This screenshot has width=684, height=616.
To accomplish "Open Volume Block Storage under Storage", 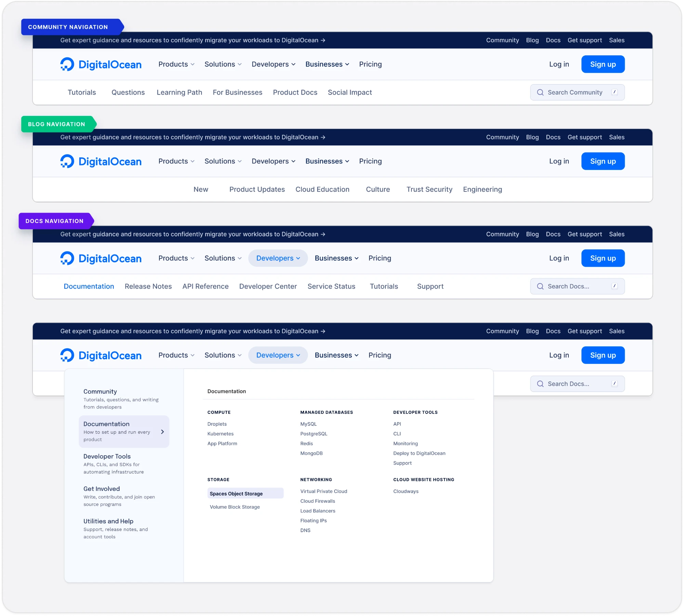I will click(x=235, y=507).
